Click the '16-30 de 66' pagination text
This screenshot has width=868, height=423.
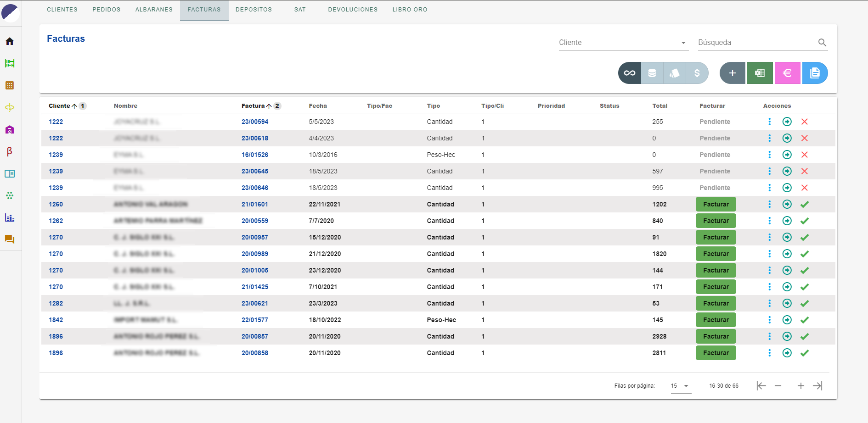(x=724, y=386)
